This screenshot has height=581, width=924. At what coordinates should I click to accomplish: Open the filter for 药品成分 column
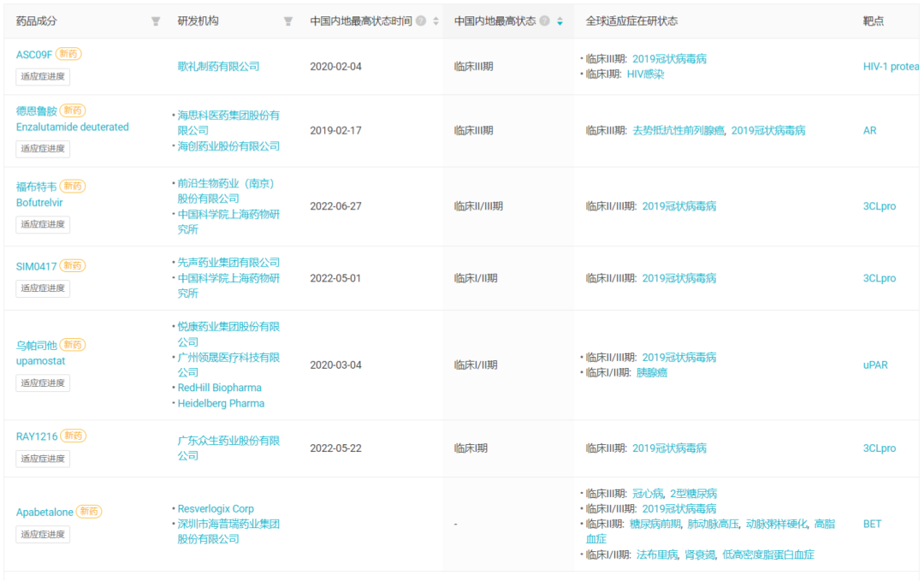pyautogui.click(x=155, y=21)
